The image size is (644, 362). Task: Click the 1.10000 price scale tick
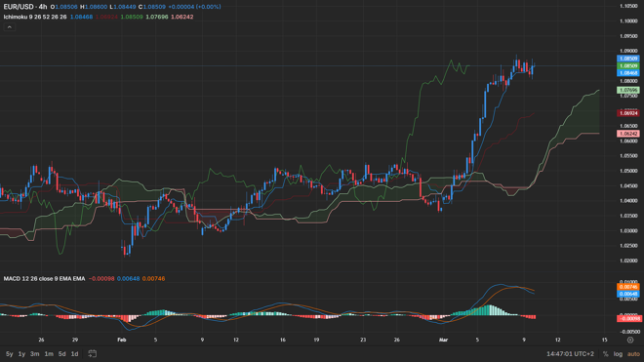tap(628, 20)
